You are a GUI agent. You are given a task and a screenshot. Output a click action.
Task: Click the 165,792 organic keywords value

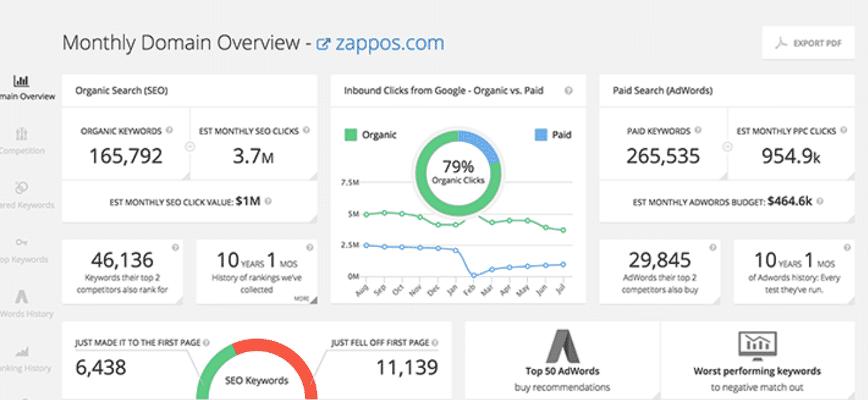point(126,156)
